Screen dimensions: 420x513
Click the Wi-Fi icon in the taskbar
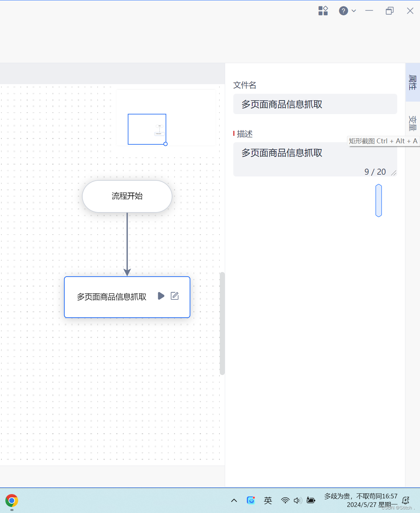pos(285,501)
